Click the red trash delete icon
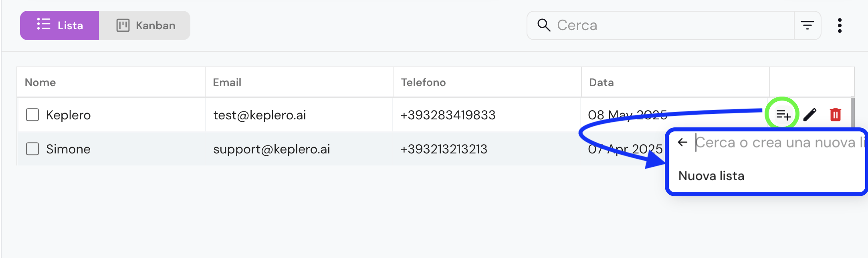868x258 pixels. [836, 115]
